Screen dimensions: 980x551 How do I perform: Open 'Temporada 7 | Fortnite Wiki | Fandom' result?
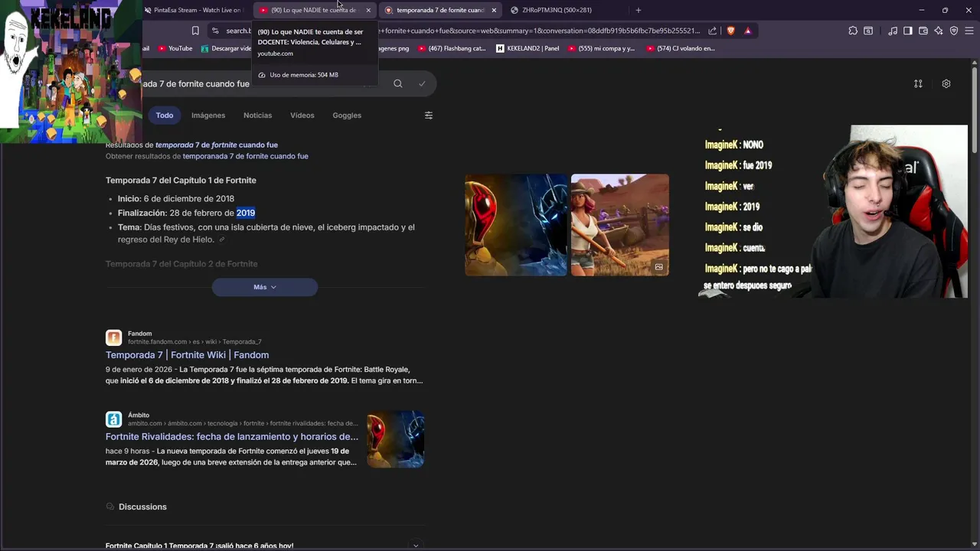point(187,355)
